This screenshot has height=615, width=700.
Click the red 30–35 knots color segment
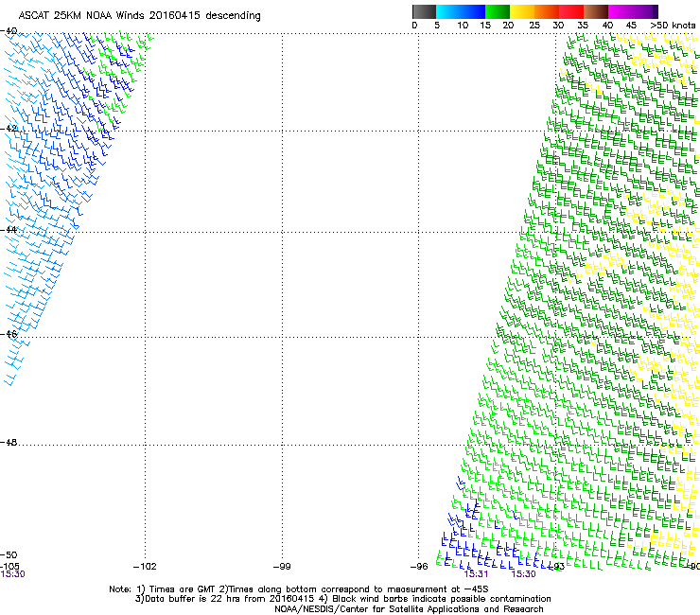pyautogui.click(x=571, y=11)
